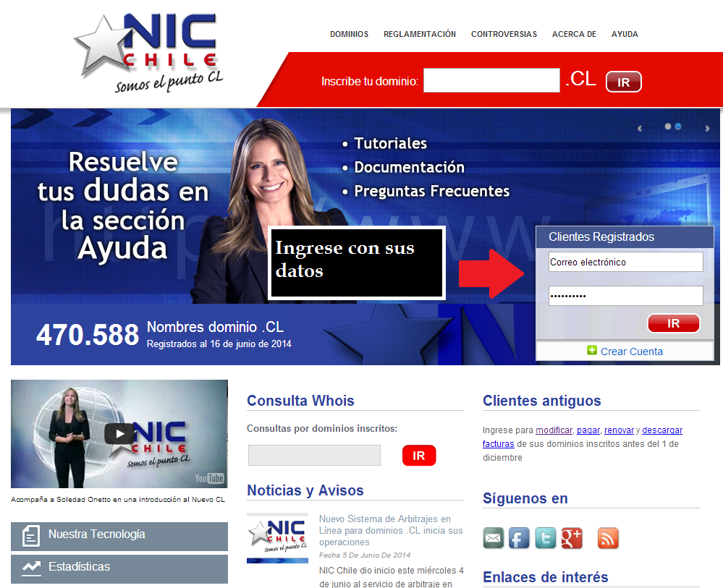This screenshot has height=588, width=723.
Task: Open the Google Plus icon
Action: tap(572, 538)
